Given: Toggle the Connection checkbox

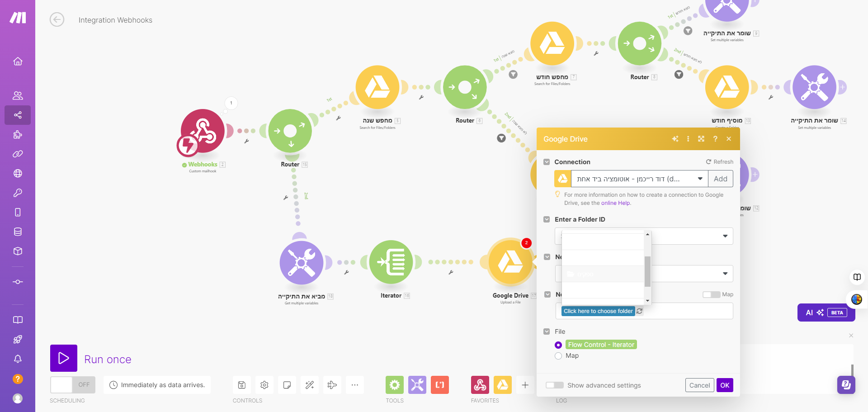Looking at the screenshot, I should click(547, 162).
